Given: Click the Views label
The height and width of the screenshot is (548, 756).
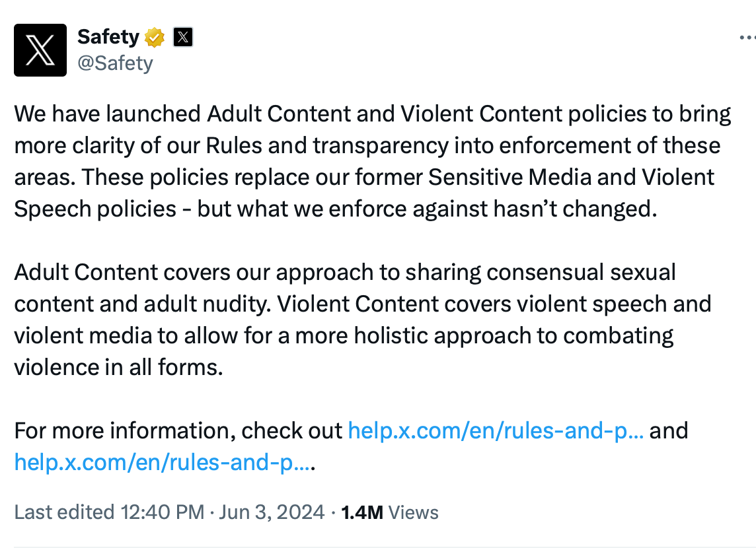Looking at the screenshot, I should (x=413, y=512).
